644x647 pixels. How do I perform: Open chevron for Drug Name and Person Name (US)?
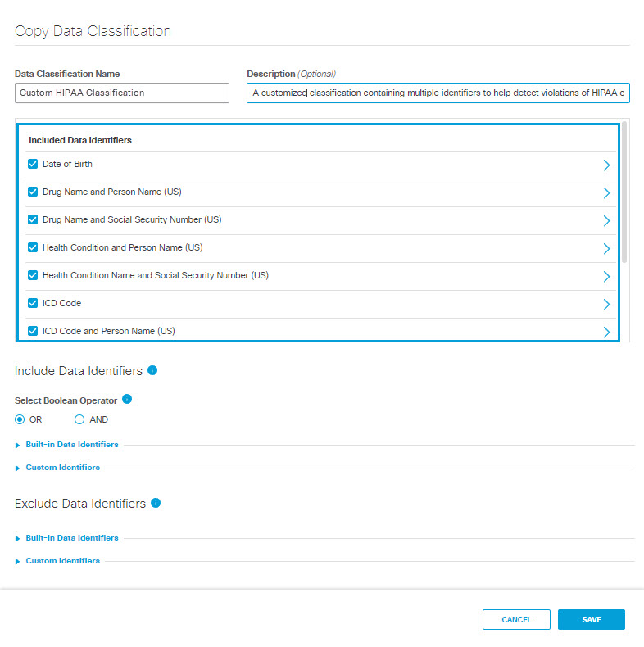click(606, 192)
